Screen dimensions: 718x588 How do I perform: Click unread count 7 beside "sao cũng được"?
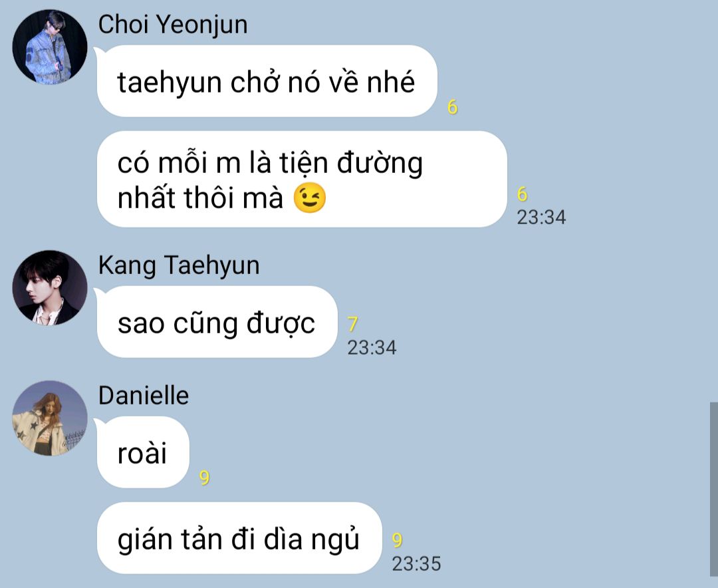(x=352, y=325)
